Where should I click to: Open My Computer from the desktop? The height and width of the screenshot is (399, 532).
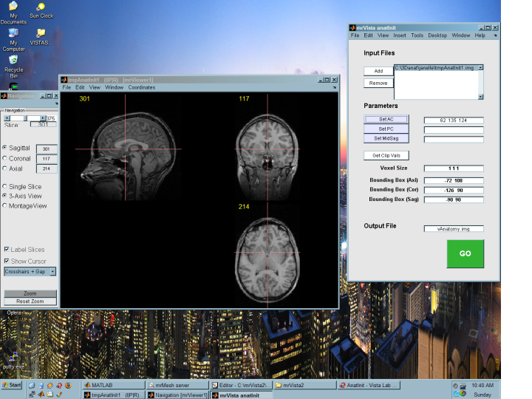tap(13, 34)
